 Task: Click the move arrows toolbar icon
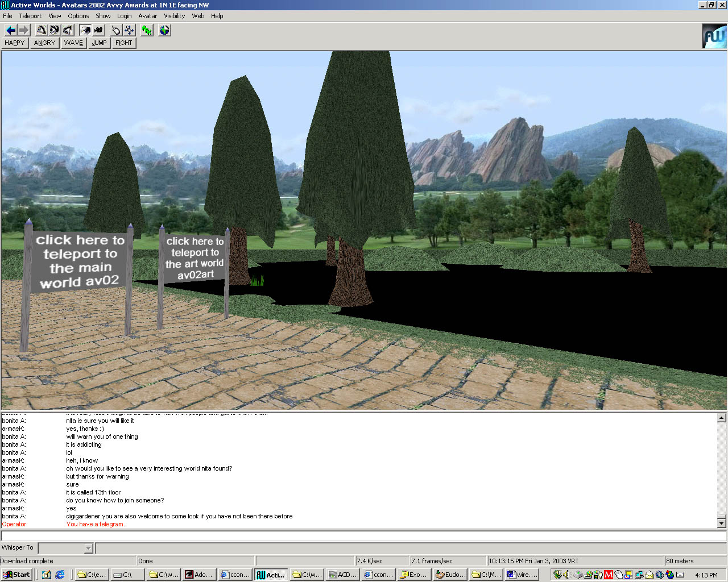tap(129, 30)
